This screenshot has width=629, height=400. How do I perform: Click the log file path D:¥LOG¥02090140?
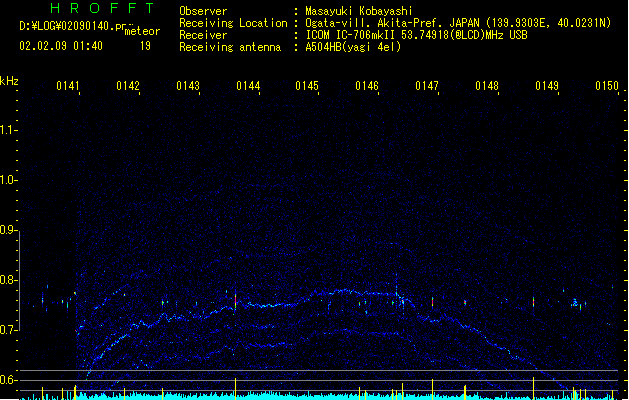[70, 26]
